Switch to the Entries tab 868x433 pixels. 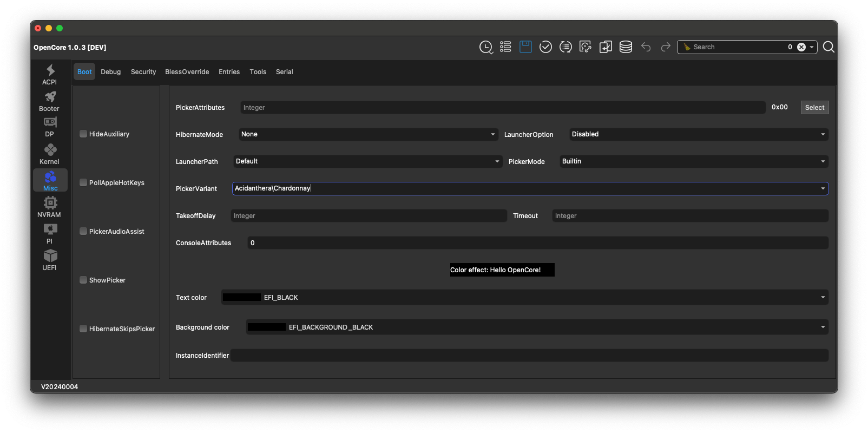tap(229, 71)
